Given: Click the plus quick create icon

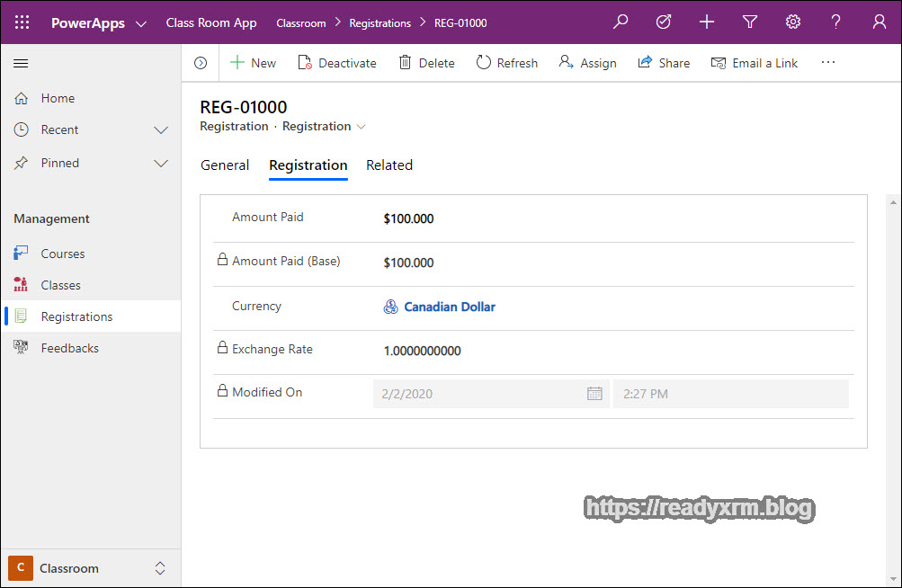Looking at the screenshot, I should tap(707, 22).
